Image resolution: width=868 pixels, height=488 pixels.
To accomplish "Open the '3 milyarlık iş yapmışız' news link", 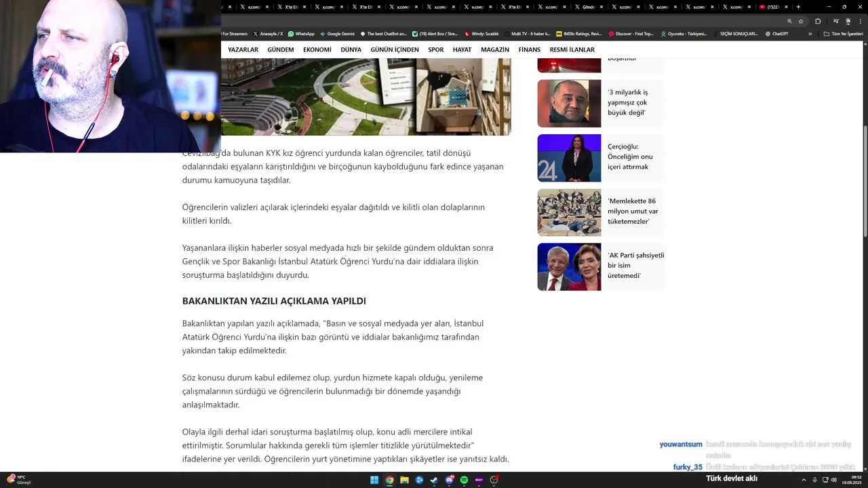I will click(627, 102).
